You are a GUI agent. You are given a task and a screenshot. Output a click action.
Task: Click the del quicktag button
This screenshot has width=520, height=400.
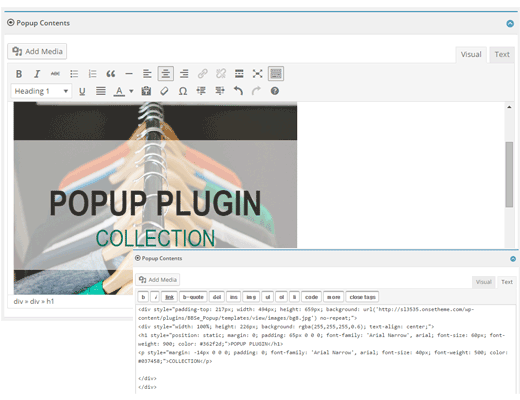click(217, 297)
